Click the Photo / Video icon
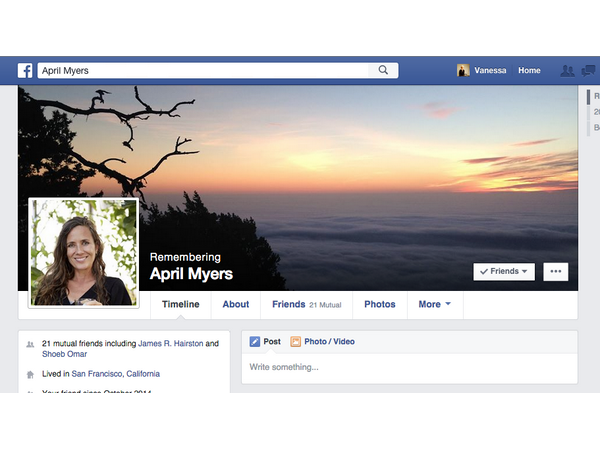This screenshot has width=600, height=450. tap(295, 341)
